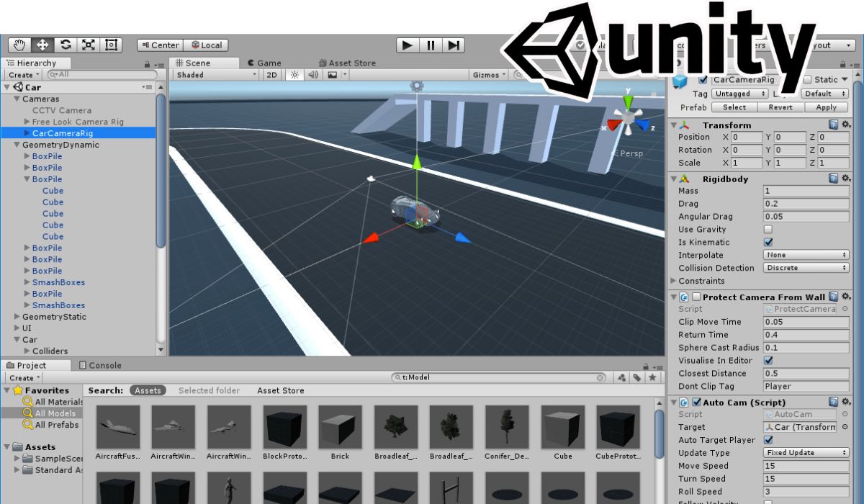
Task: Open Protect Camera From Wall help icon
Action: pos(833,297)
